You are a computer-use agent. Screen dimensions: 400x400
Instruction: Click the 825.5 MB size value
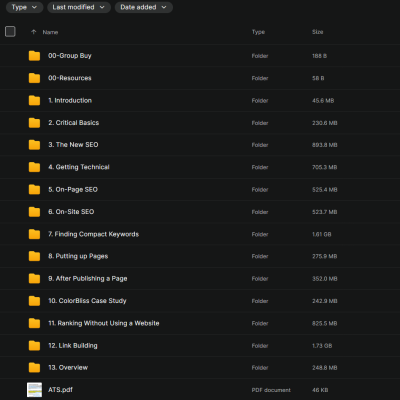324,323
